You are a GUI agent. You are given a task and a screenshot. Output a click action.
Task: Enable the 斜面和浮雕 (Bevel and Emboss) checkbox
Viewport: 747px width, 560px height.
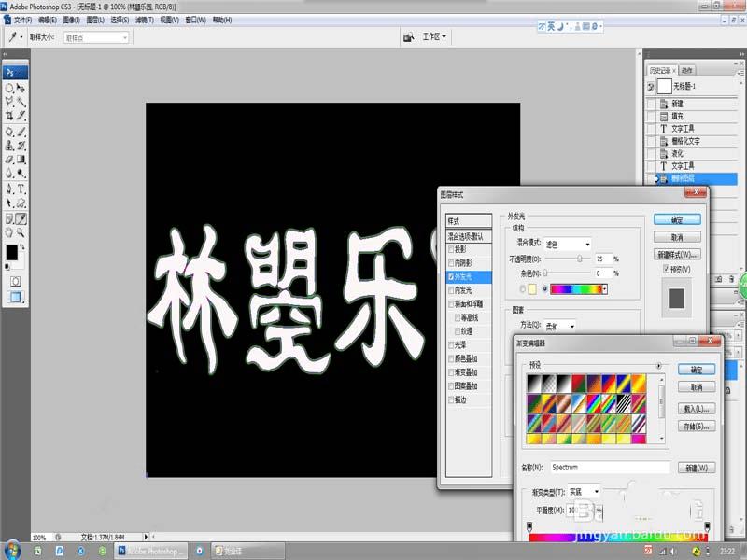pos(451,304)
